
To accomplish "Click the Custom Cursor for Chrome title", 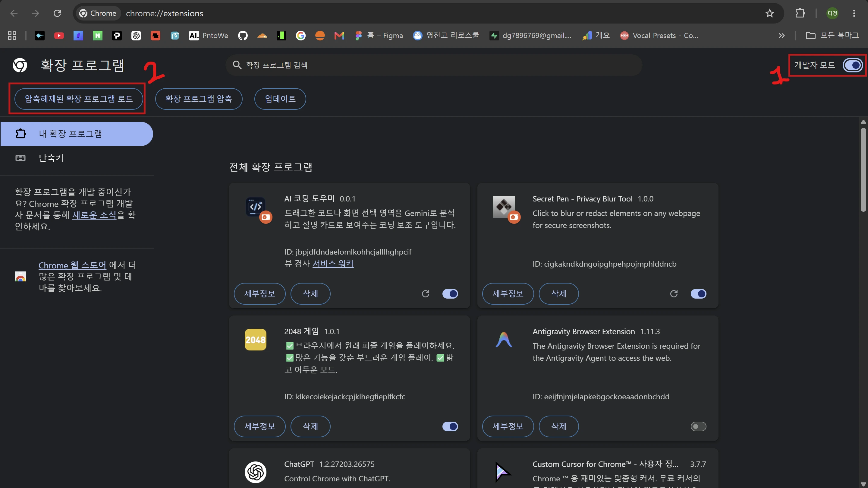I will pos(605,464).
